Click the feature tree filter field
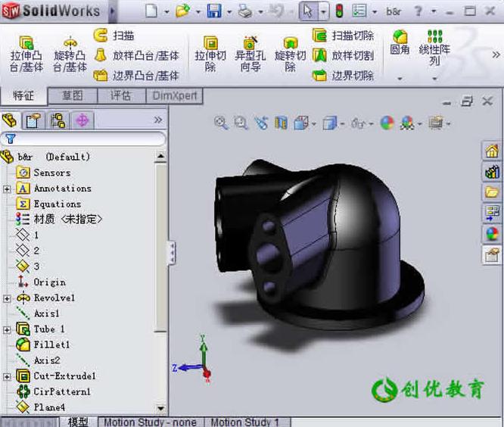Viewport: 504px width, 427px height. click(x=83, y=139)
